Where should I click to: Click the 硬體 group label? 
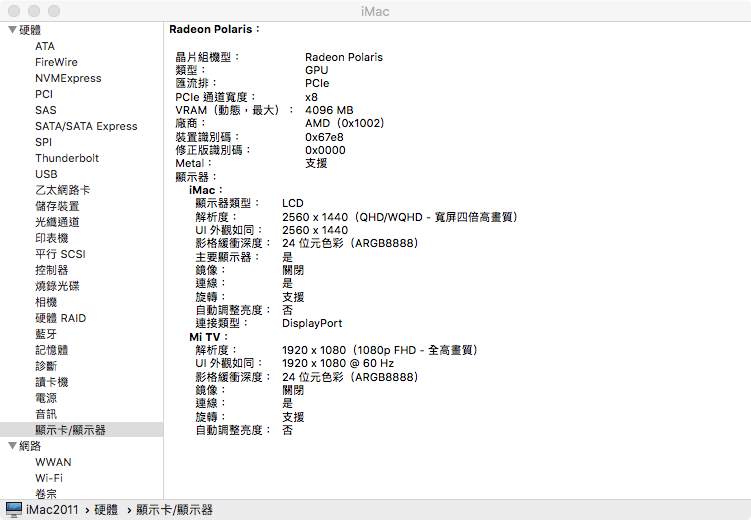(30, 30)
